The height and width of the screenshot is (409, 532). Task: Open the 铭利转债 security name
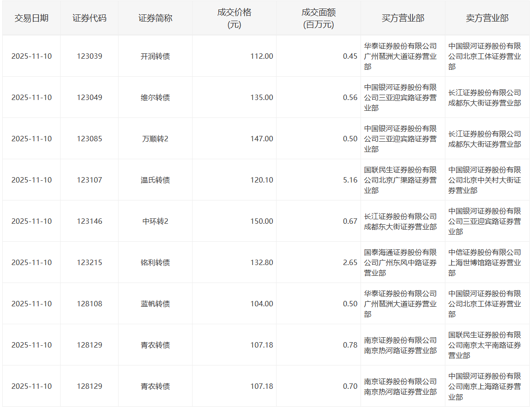click(x=155, y=263)
